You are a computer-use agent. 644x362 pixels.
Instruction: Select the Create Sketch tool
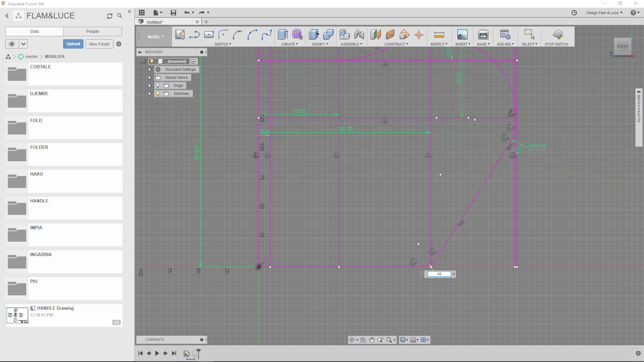(180, 35)
